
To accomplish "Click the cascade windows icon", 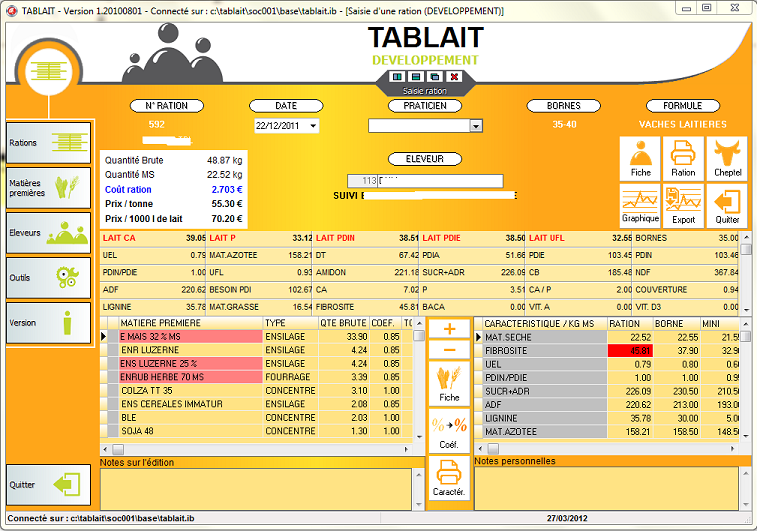I will coord(435,77).
